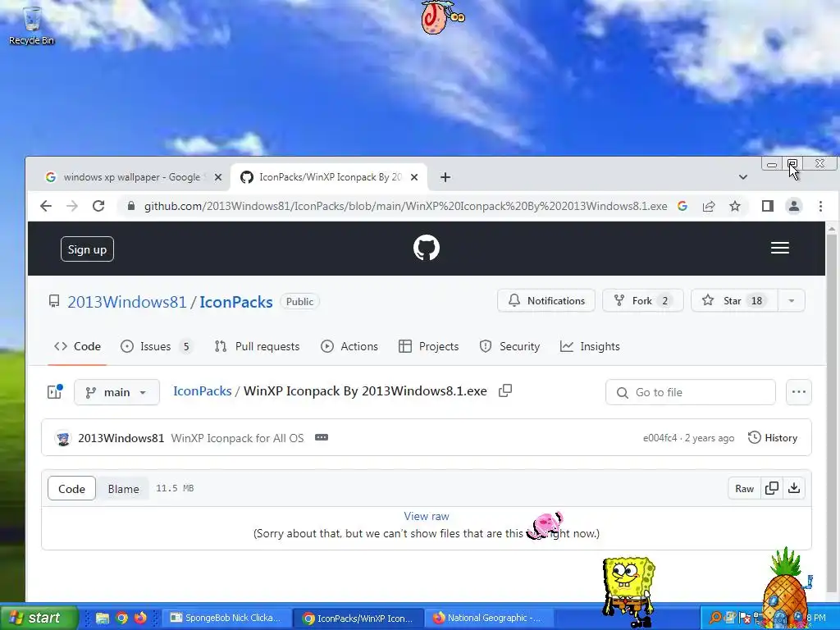Image resolution: width=840 pixels, height=630 pixels.
Task: Open the Recycle Bin desktop icon
Action: (x=31, y=25)
